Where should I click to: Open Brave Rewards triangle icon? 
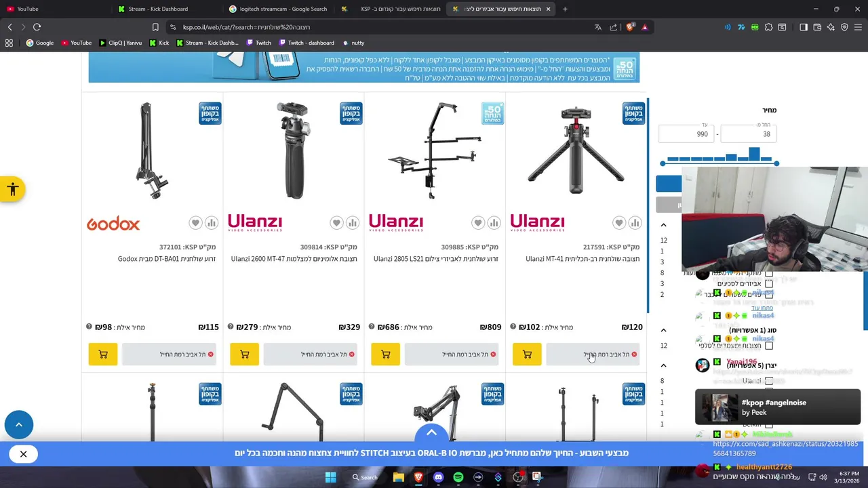pyautogui.click(x=645, y=27)
